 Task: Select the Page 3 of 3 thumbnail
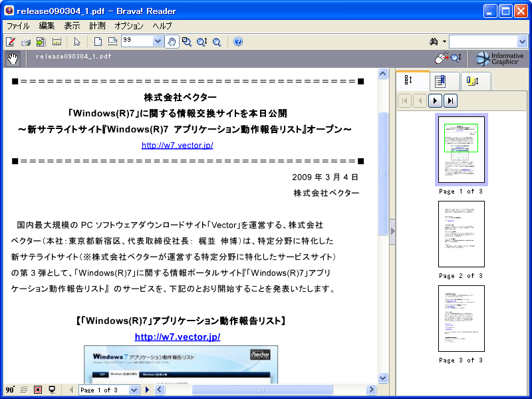pos(462,319)
